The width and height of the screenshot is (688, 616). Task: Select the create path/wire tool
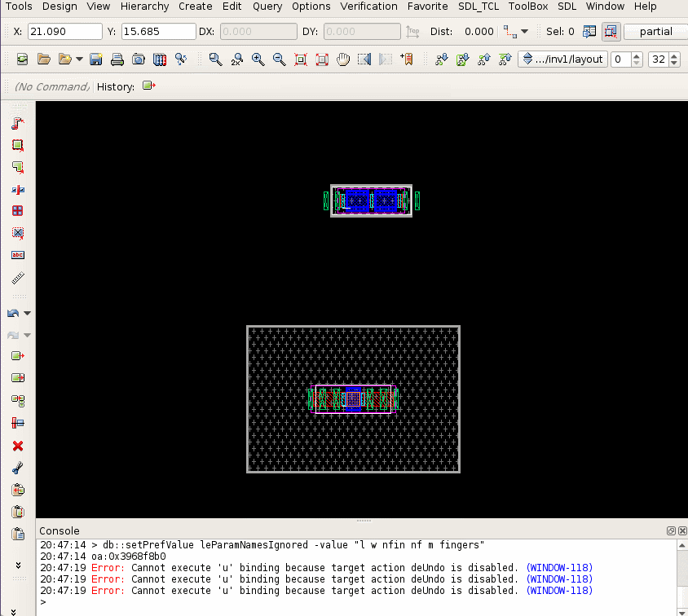pos(18,124)
